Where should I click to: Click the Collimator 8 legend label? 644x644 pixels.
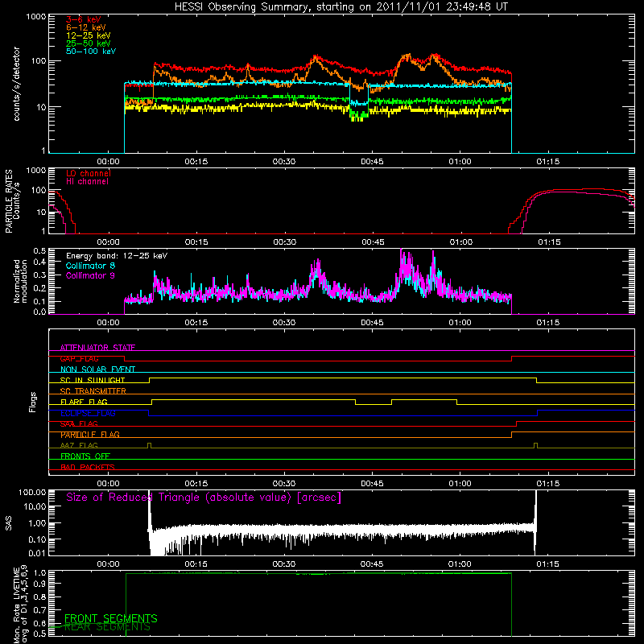point(90,266)
